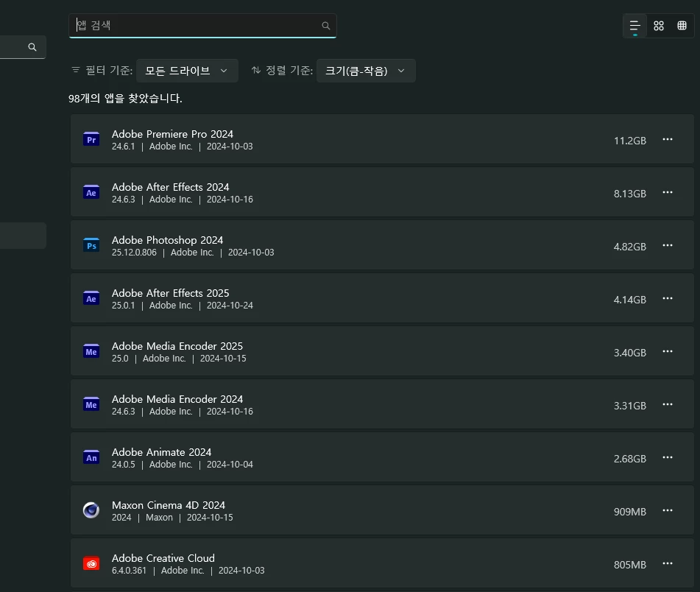Click the 8.13GB size value
Image resolution: width=700 pixels, height=592 pixels.
pyautogui.click(x=630, y=194)
